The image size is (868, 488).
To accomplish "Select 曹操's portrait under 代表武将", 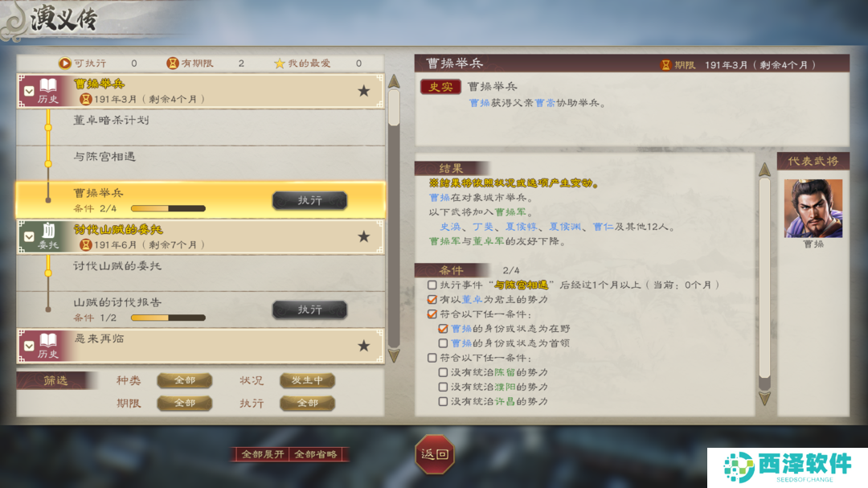I will tap(813, 208).
